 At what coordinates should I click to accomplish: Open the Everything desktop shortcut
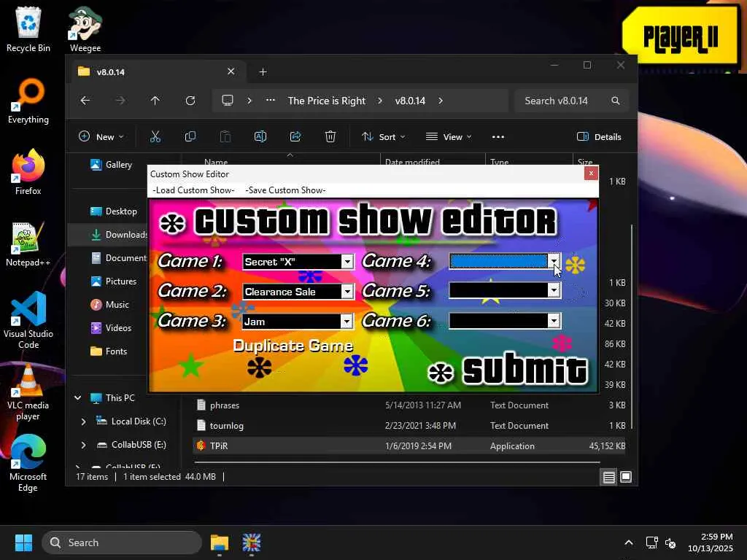pyautogui.click(x=28, y=101)
